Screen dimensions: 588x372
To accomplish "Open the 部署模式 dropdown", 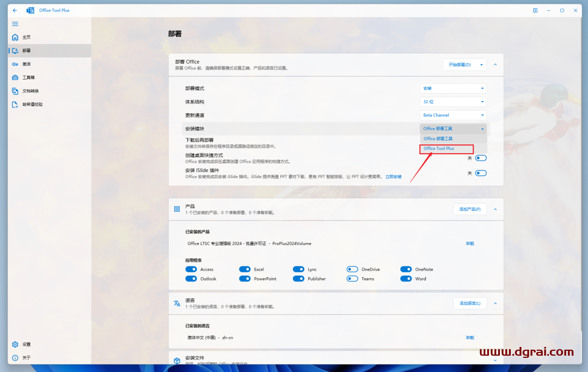I will click(x=453, y=88).
